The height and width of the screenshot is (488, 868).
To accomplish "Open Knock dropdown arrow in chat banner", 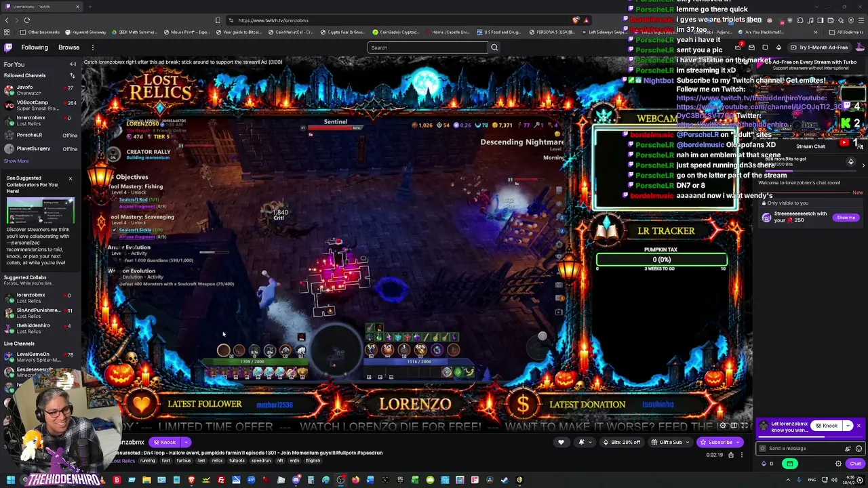I will [x=848, y=426].
